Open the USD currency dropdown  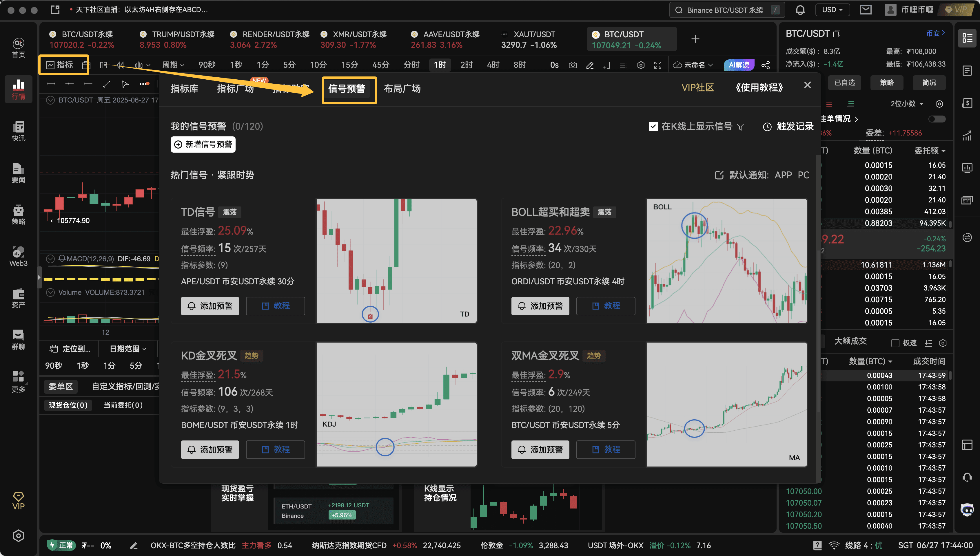(x=833, y=10)
